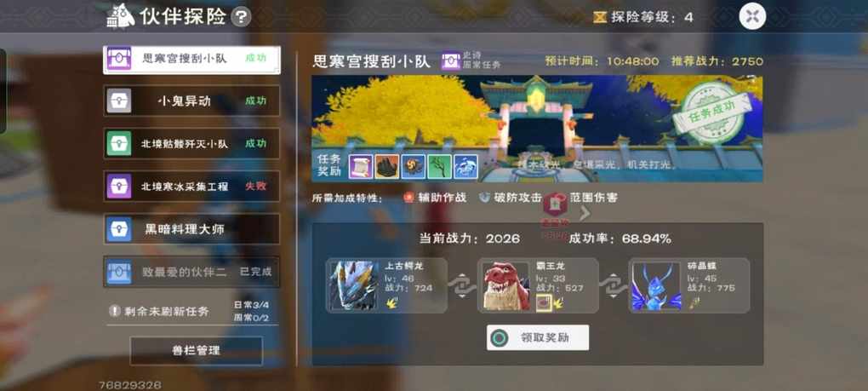Select the 黑暗料理大师 mission
The width and height of the screenshot is (868, 391).
tap(191, 229)
